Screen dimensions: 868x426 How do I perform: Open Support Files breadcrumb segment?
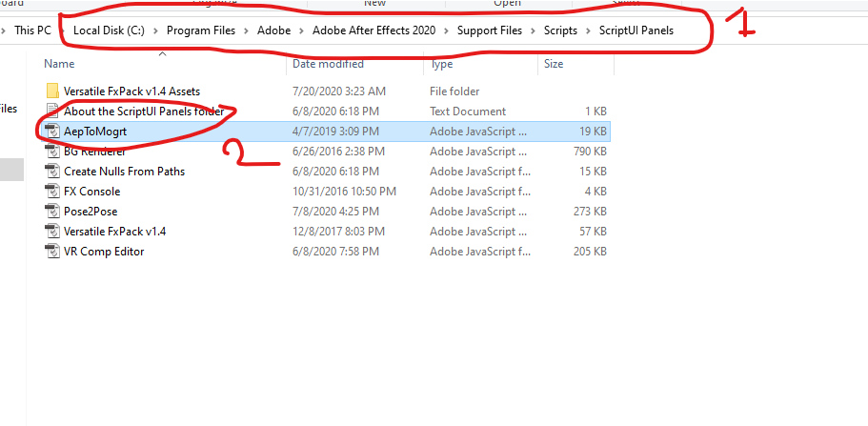pyautogui.click(x=490, y=30)
